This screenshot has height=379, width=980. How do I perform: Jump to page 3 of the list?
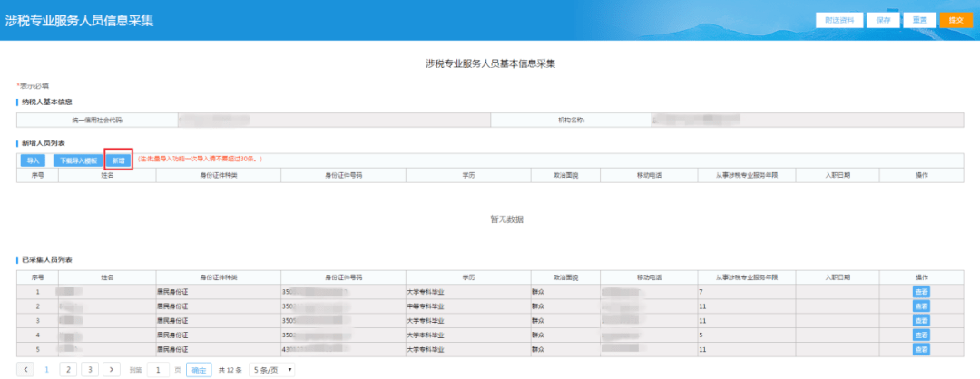[x=90, y=370]
